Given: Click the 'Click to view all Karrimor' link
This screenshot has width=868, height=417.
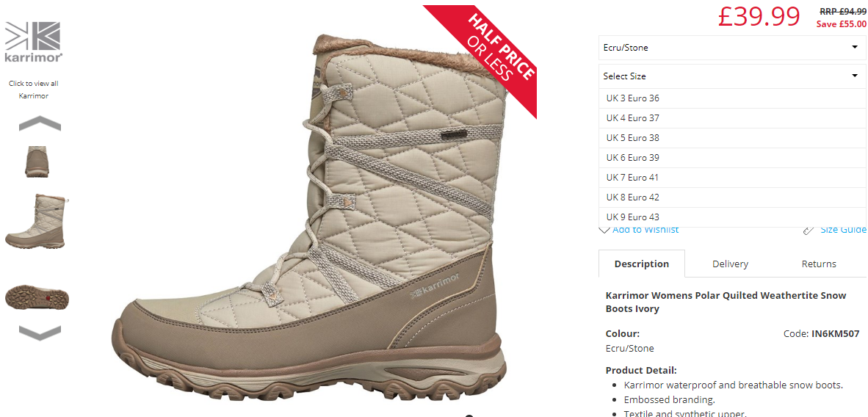Looking at the screenshot, I should point(34,90).
